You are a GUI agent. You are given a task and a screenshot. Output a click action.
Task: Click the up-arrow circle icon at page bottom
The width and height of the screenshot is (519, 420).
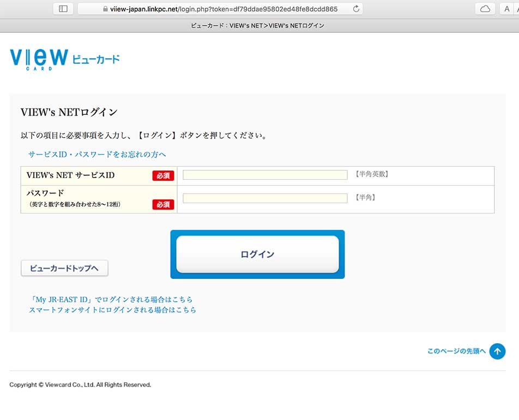pos(497,351)
